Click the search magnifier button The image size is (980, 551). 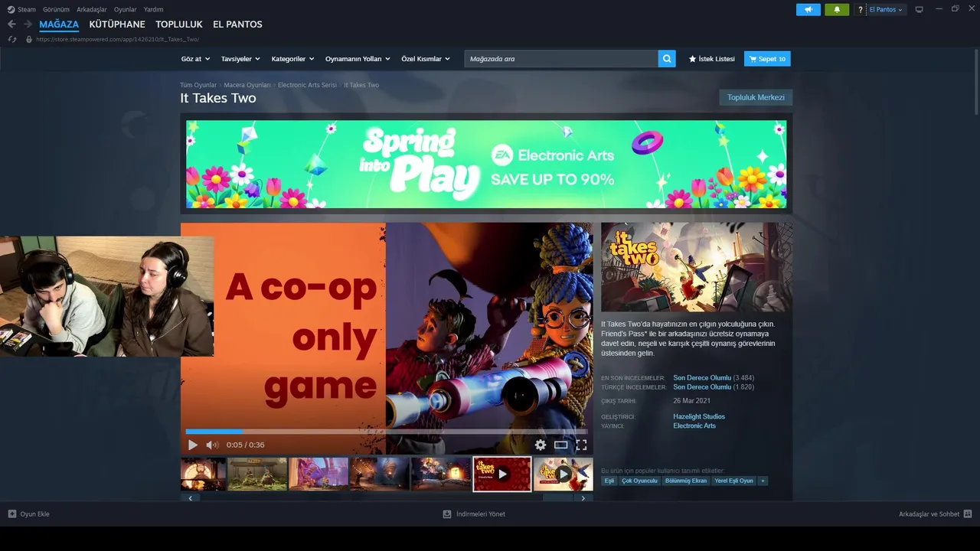click(x=667, y=59)
